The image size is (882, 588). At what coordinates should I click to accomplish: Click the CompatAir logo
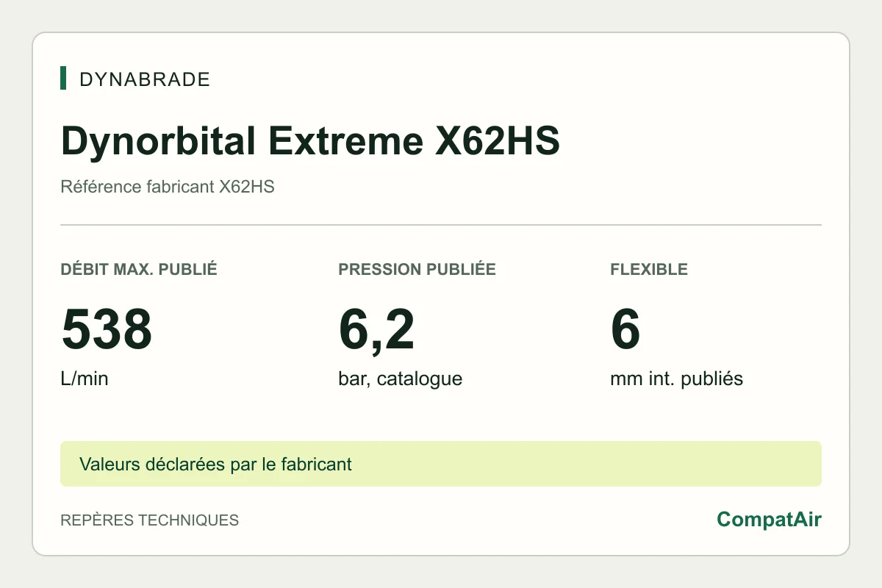(x=769, y=520)
